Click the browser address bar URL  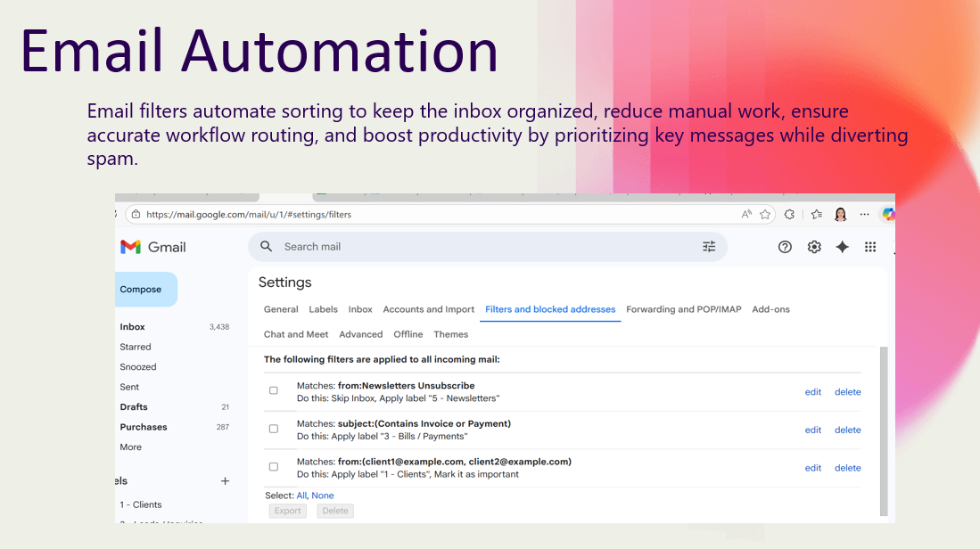pyautogui.click(x=249, y=214)
